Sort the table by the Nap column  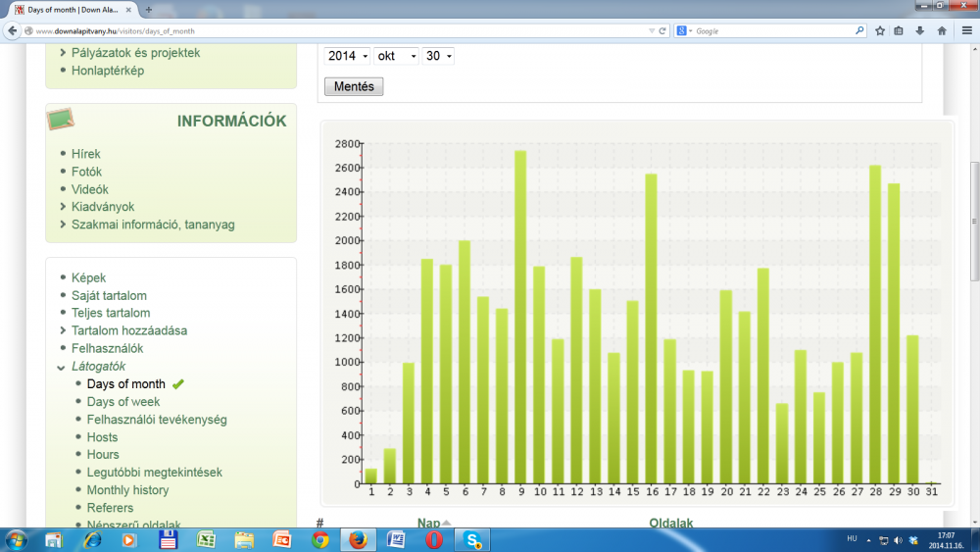point(429,524)
